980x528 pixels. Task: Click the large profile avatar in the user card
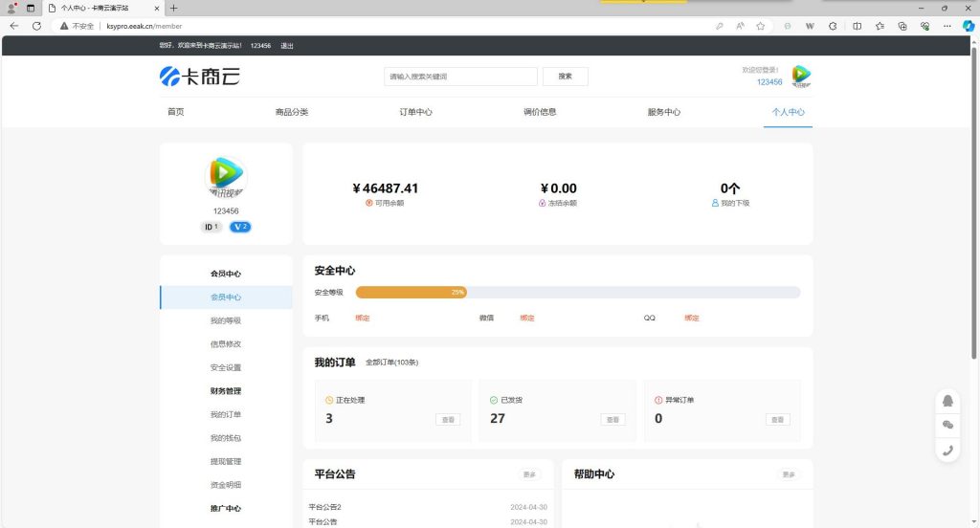pyautogui.click(x=226, y=177)
